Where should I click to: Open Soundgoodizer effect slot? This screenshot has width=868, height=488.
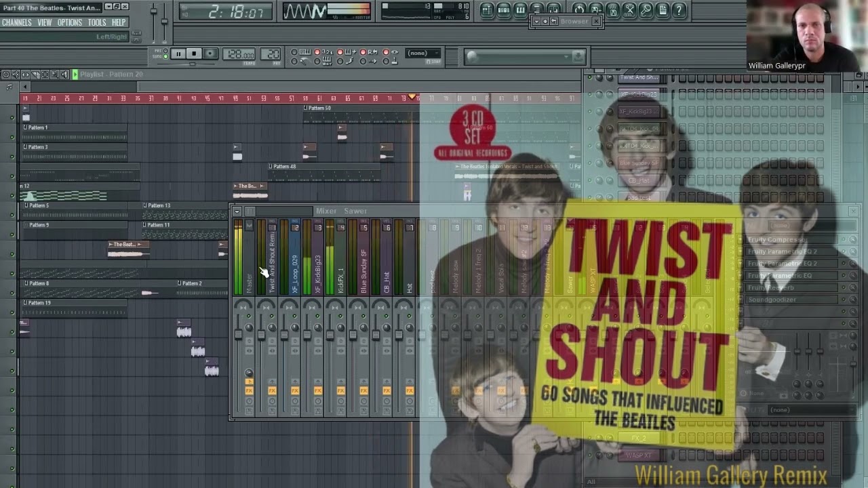pyautogui.click(x=792, y=300)
